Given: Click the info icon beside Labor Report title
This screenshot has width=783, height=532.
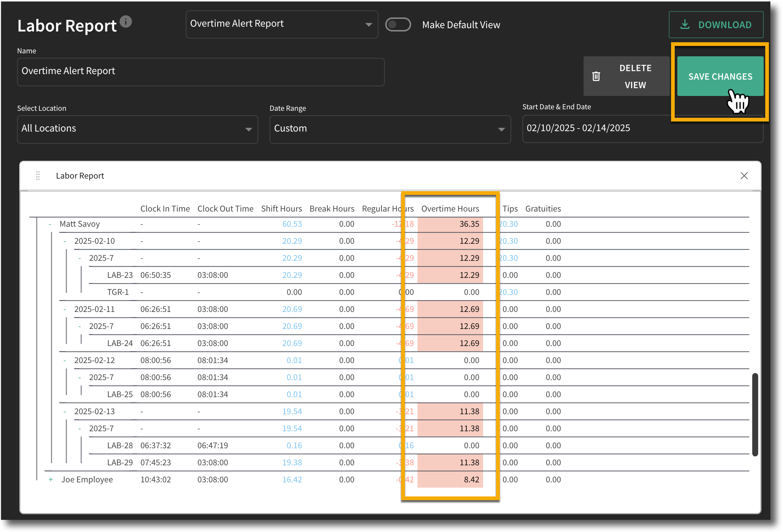Looking at the screenshot, I should tap(126, 22).
